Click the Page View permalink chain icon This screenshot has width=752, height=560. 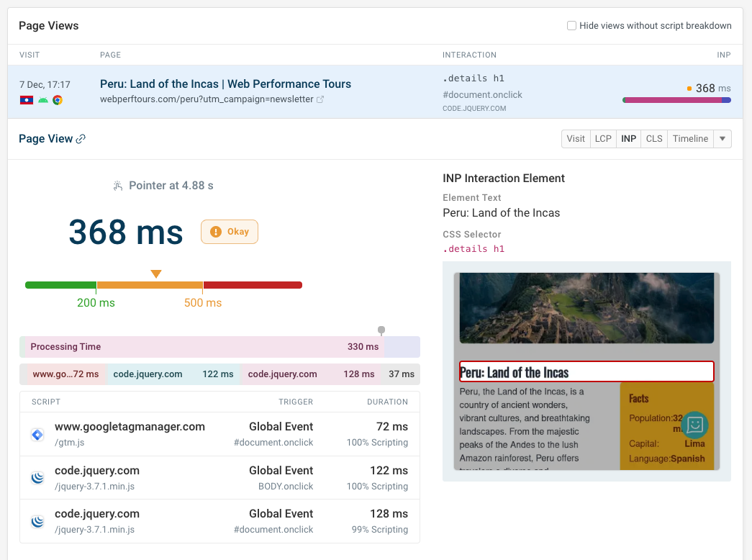[x=81, y=139]
